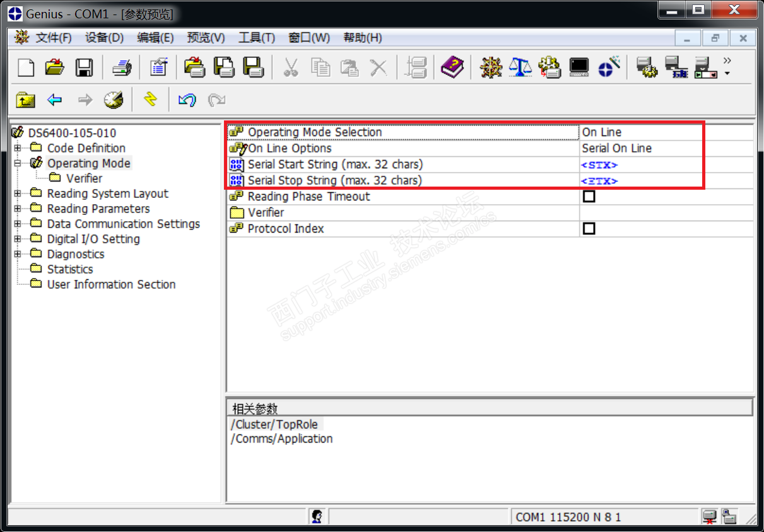The image size is (764, 532).
Task: Click the Cut scissors icon
Action: point(291,67)
